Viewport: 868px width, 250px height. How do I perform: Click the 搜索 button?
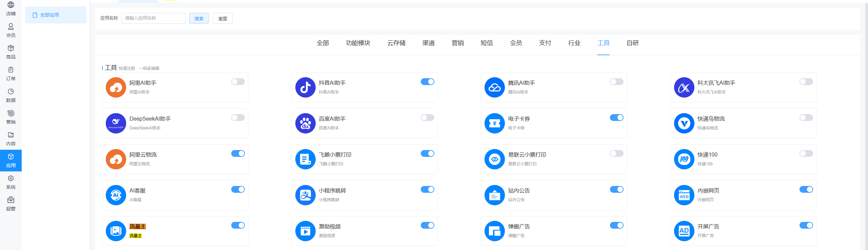pyautogui.click(x=199, y=18)
